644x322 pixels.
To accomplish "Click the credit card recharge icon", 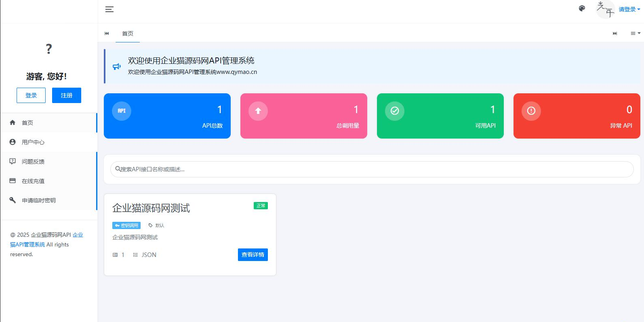I will pos(13,181).
